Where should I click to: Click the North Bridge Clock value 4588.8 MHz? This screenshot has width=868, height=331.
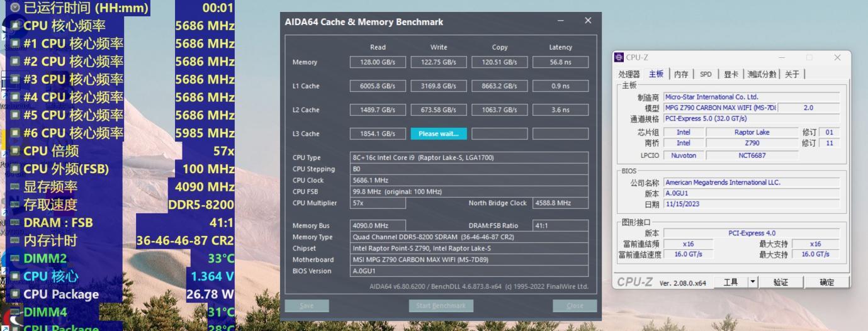(560, 203)
